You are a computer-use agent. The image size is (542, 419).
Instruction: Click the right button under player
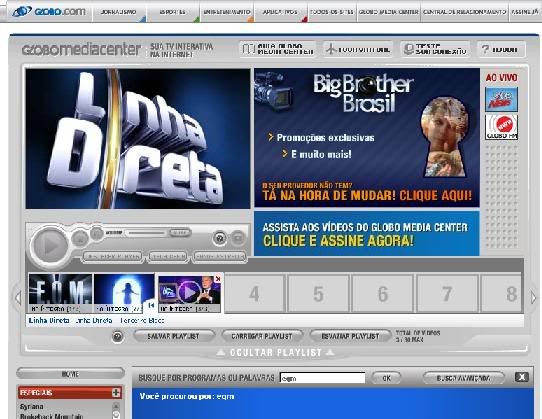coord(220,257)
